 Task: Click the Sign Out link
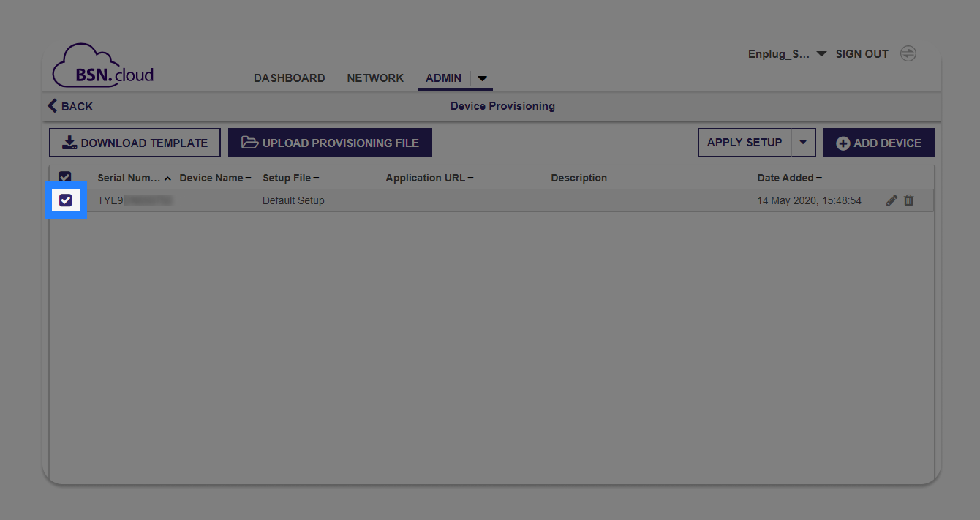point(862,53)
